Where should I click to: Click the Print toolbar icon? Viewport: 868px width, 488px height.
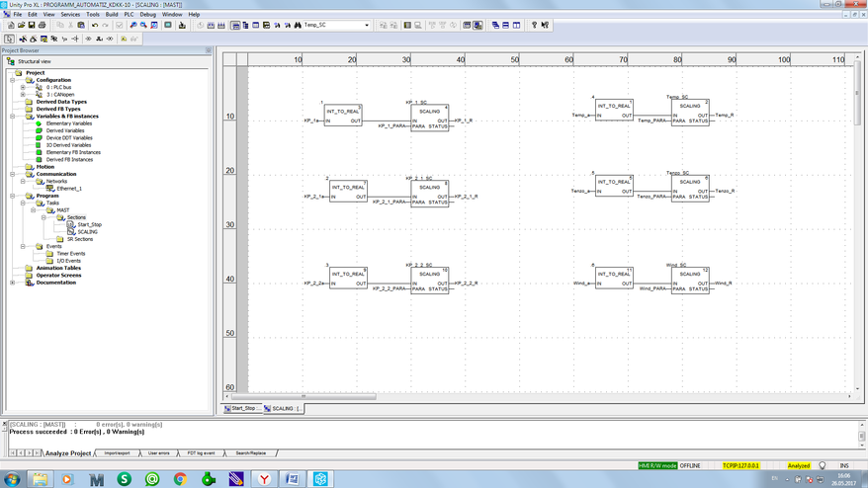(42, 26)
